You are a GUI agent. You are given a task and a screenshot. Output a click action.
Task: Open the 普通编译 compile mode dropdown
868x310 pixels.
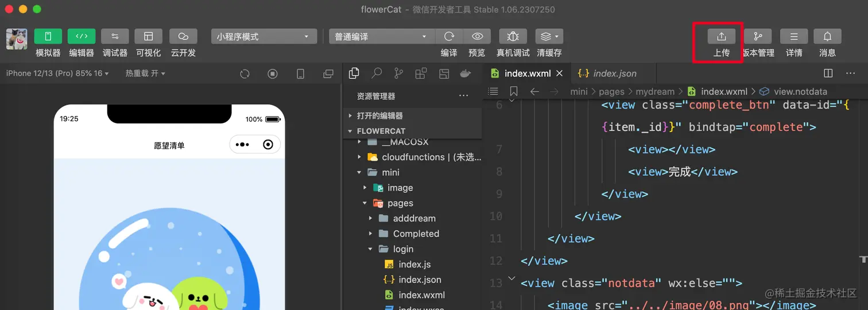click(382, 36)
